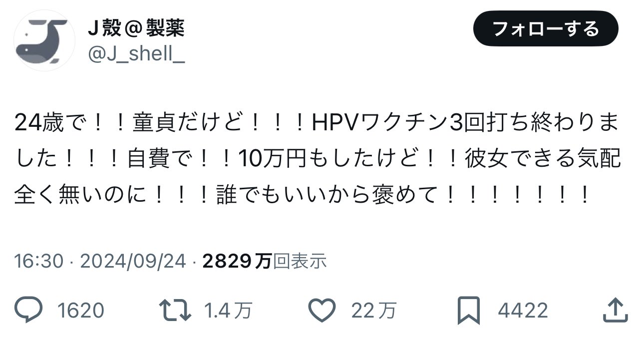
Task: Click the 2024/09/24 post date
Action: 132,261
